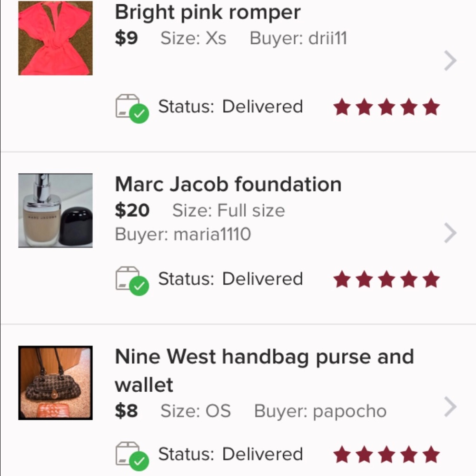The image size is (476, 476).
Task: Expand details for the Bright pink romper order
Action: tap(450, 60)
